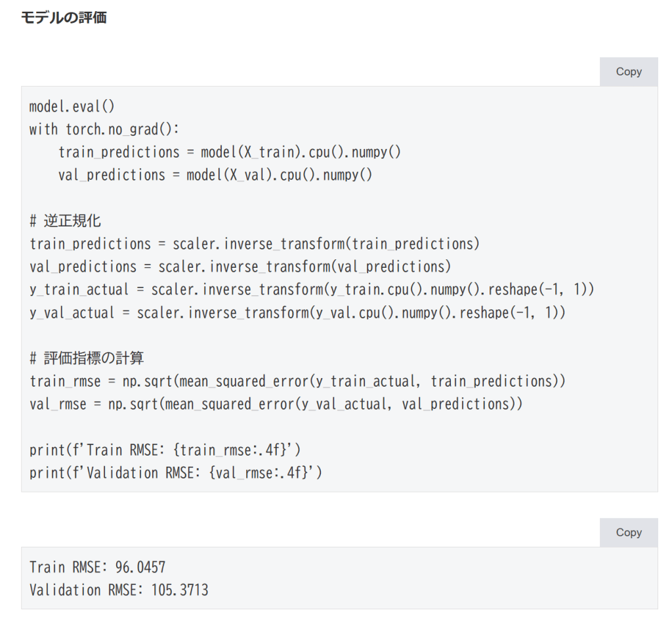Click the '# 評価指標の計算' comment

click(87, 358)
